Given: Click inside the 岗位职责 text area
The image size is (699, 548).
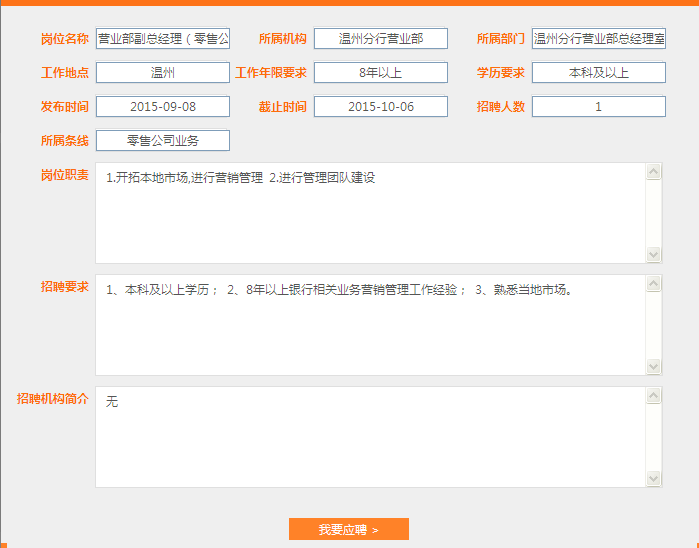Looking at the screenshot, I should click(x=370, y=213).
